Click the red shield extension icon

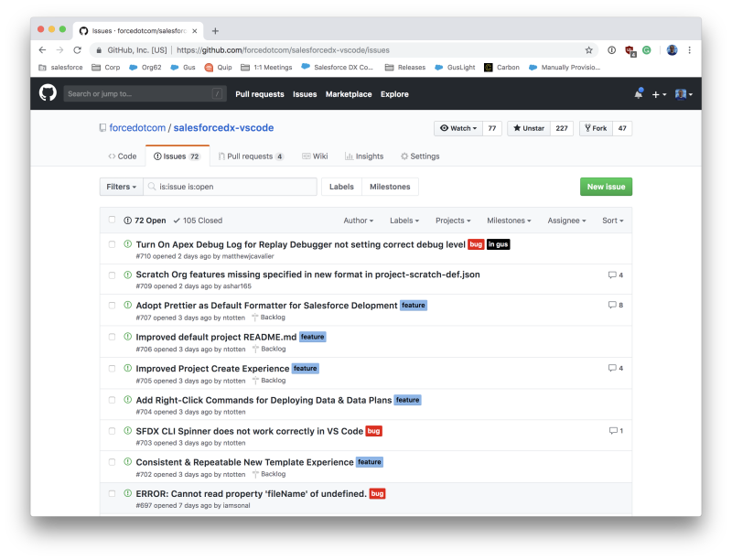point(630,50)
